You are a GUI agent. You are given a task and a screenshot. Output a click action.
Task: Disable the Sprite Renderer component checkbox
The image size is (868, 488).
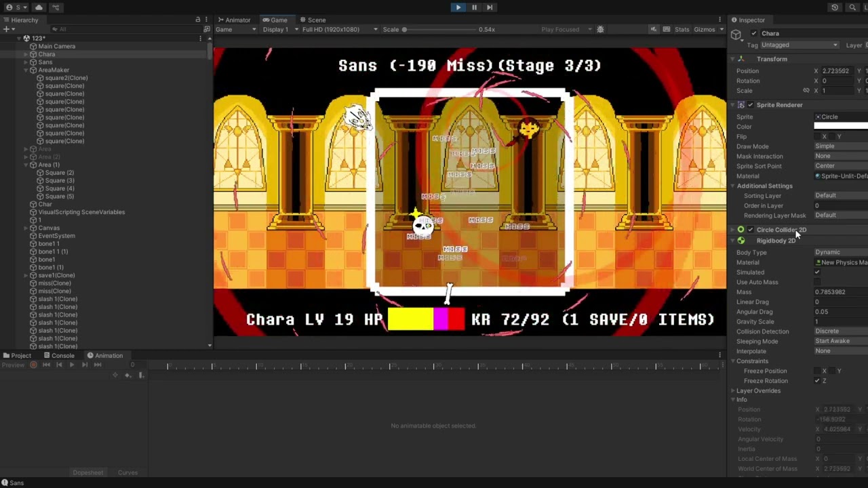point(750,105)
